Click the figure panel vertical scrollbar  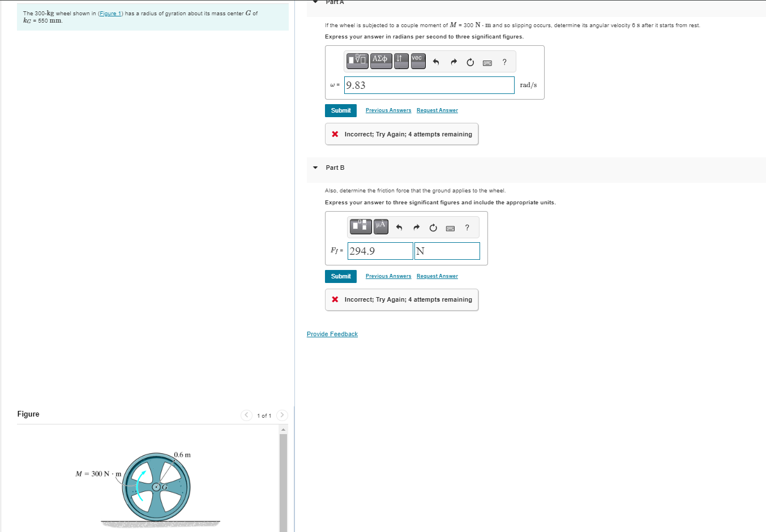pyautogui.click(x=284, y=483)
